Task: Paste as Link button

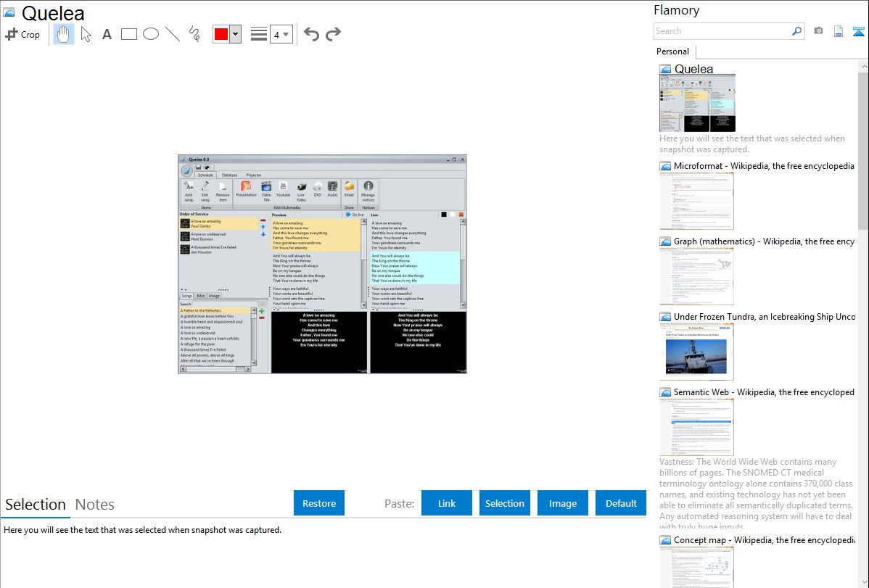Action: tap(447, 503)
